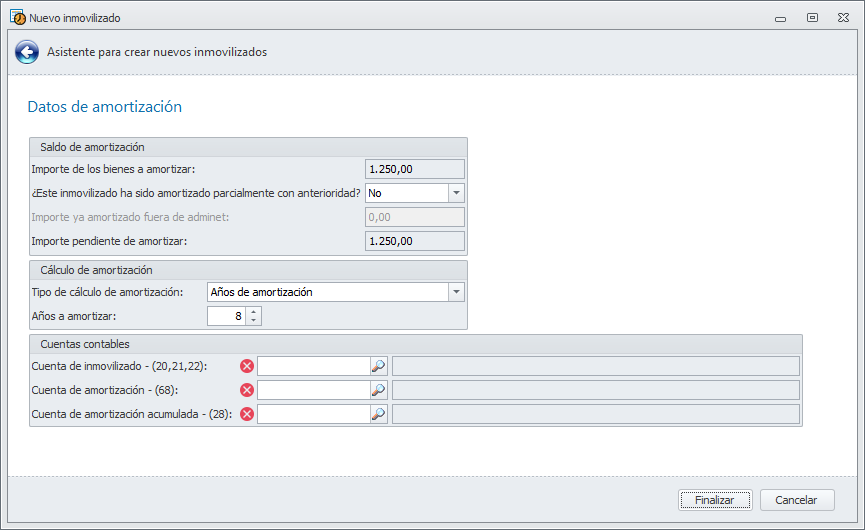The width and height of the screenshot is (865, 530).
Task: Click red error icon beside Cuenta de amortización (68)
Action: pos(247,390)
